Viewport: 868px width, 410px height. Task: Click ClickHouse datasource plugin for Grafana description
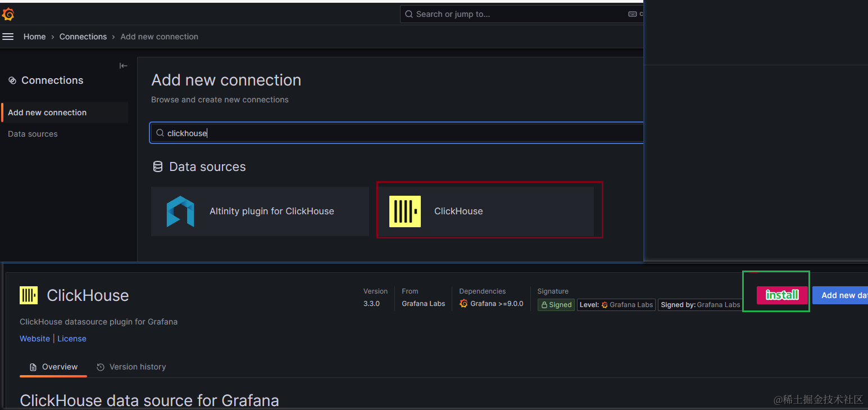click(x=98, y=322)
